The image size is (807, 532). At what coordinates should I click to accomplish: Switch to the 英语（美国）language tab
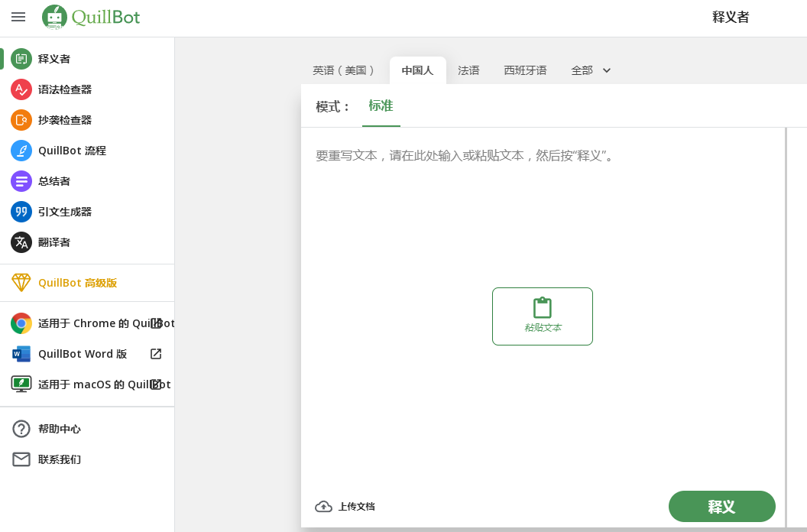point(344,70)
